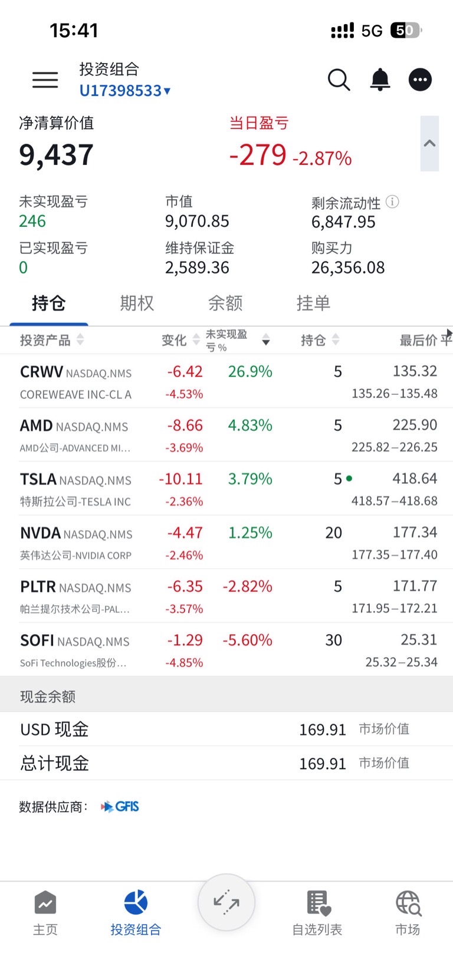Viewport: 453px width, 980px height.
Task: Tap the info icon beside 剩余流动性
Action: pyautogui.click(x=392, y=202)
